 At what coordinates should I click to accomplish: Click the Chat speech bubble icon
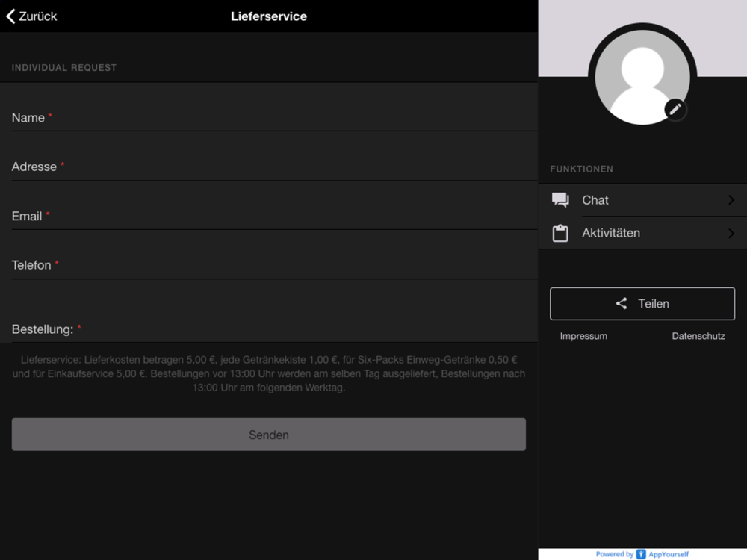coord(560,200)
